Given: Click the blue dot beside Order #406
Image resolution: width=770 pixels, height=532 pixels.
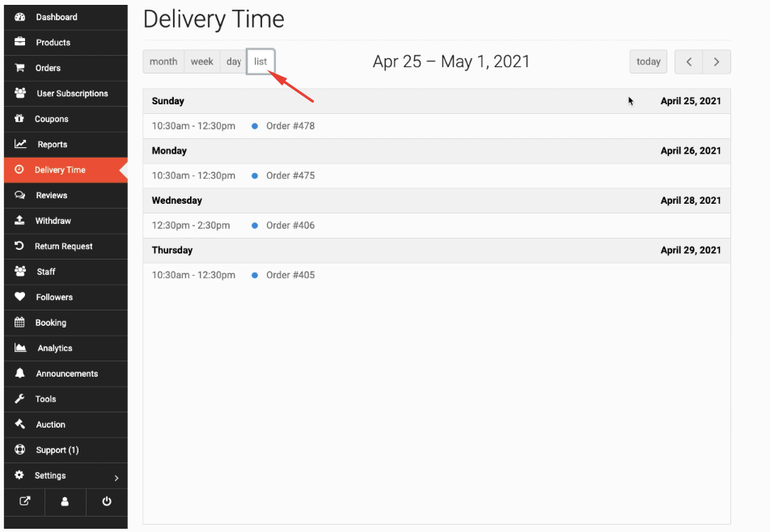Looking at the screenshot, I should 254,226.
